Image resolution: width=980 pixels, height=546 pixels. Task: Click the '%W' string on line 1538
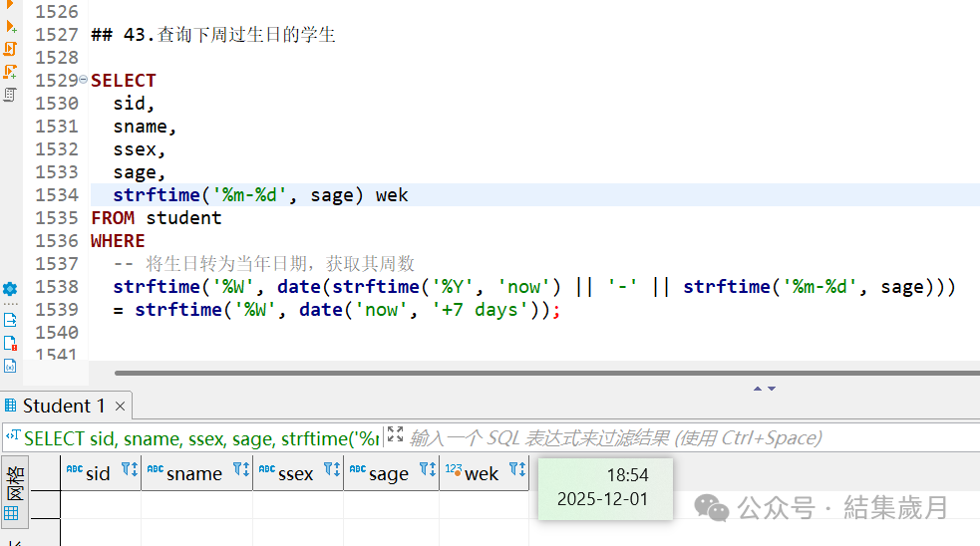[x=233, y=287]
